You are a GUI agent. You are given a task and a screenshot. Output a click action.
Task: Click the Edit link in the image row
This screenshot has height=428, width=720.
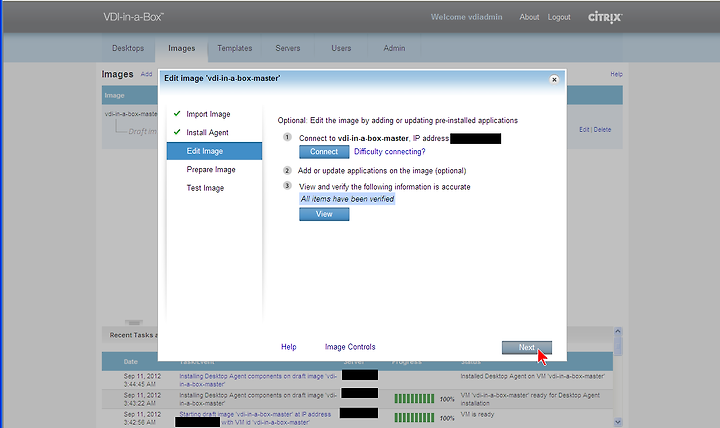(584, 130)
